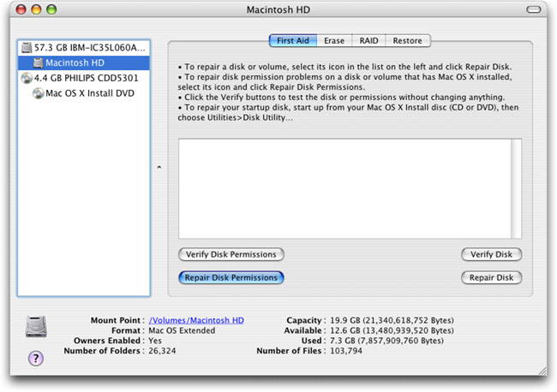The width and height of the screenshot is (557, 392).
Task: Select the Mac OS X Install DVD row
Action: pyautogui.click(x=84, y=93)
